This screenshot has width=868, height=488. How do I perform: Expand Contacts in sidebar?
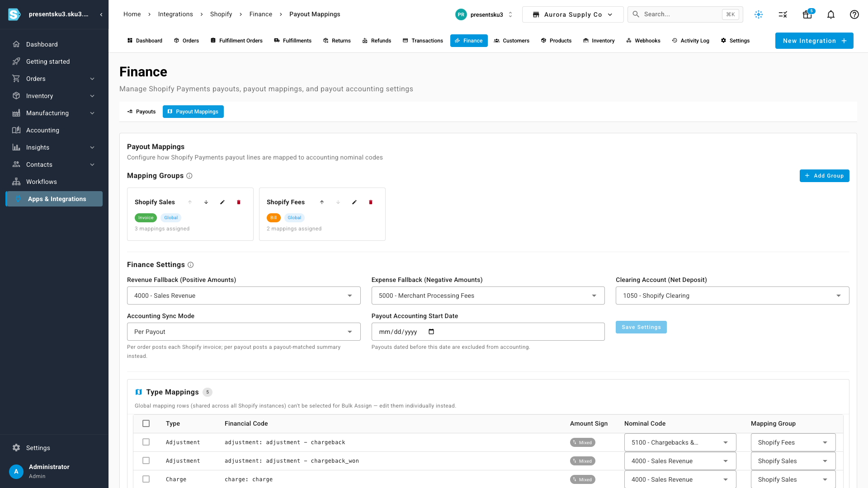[x=54, y=164]
